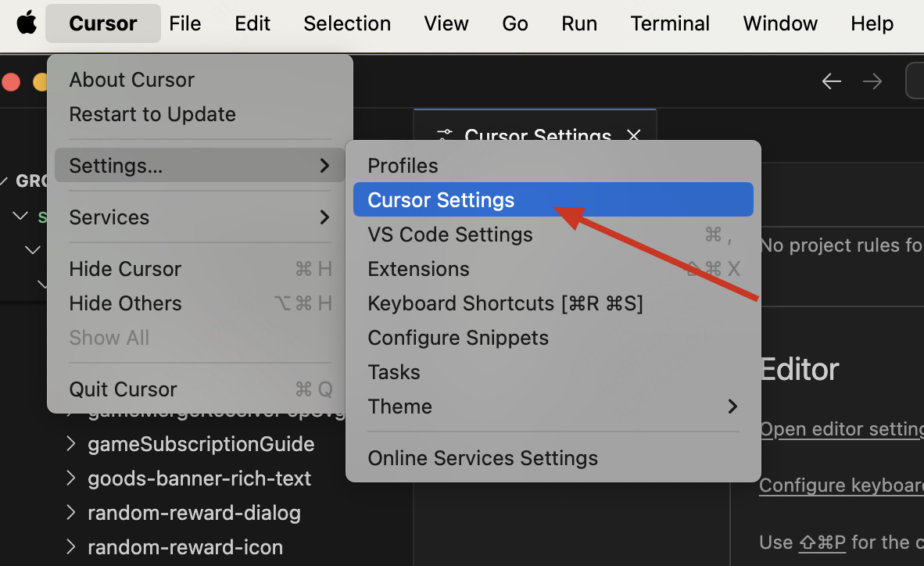Open the Apple menu icon
Viewport: 924px width, 566px height.
[x=27, y=23]
